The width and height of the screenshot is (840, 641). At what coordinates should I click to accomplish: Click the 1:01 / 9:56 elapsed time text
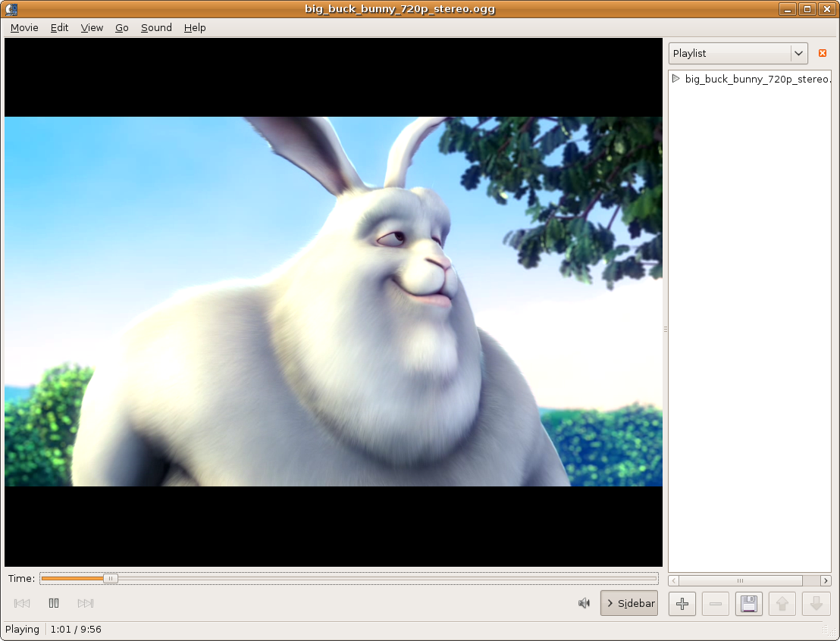pyautogui.click(x=76, y=630)
